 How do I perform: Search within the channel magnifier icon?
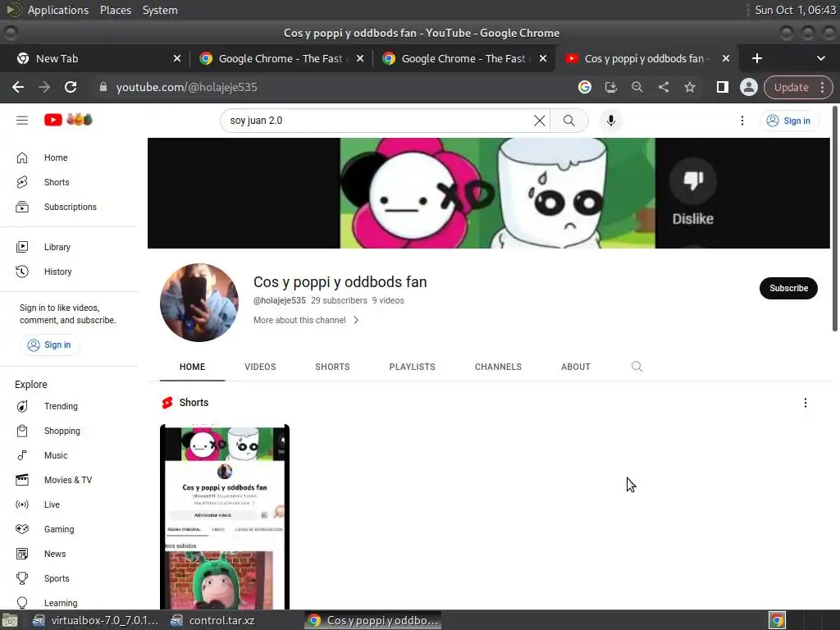637,367
